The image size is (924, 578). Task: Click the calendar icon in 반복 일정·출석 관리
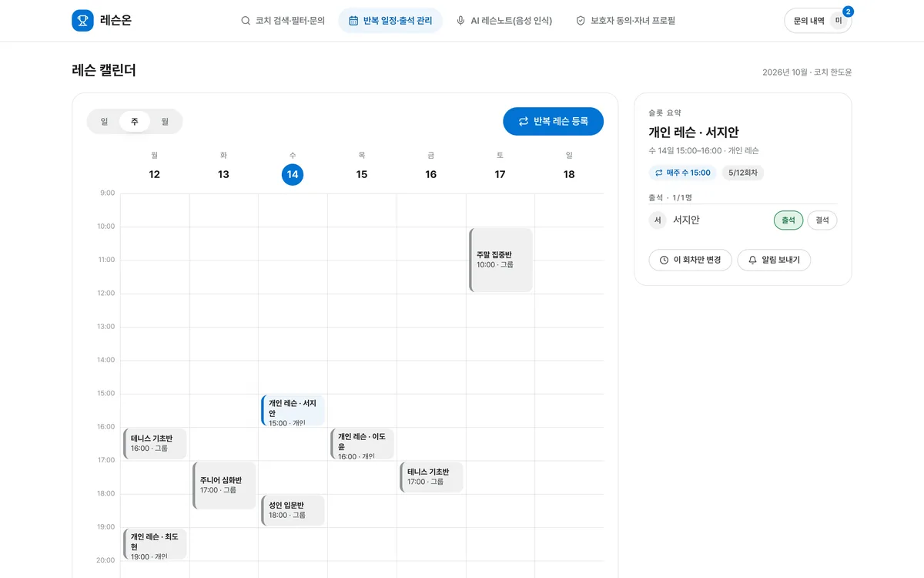353,21
